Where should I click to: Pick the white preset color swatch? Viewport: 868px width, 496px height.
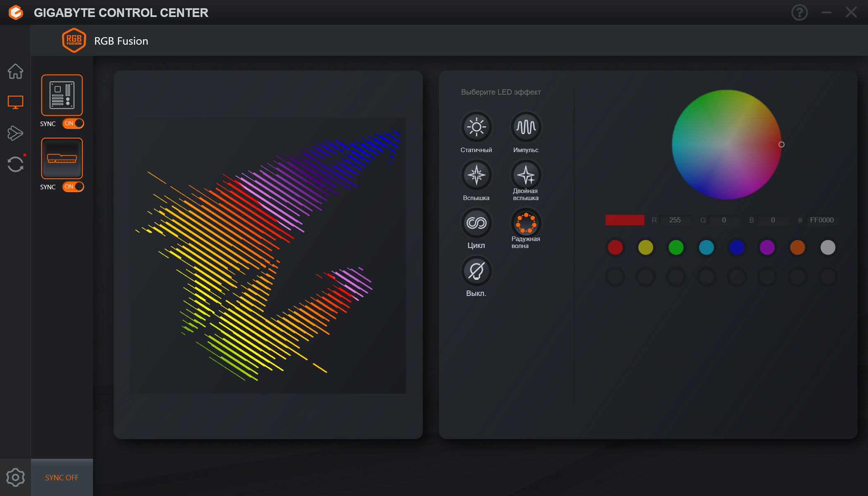pos(828,248)
